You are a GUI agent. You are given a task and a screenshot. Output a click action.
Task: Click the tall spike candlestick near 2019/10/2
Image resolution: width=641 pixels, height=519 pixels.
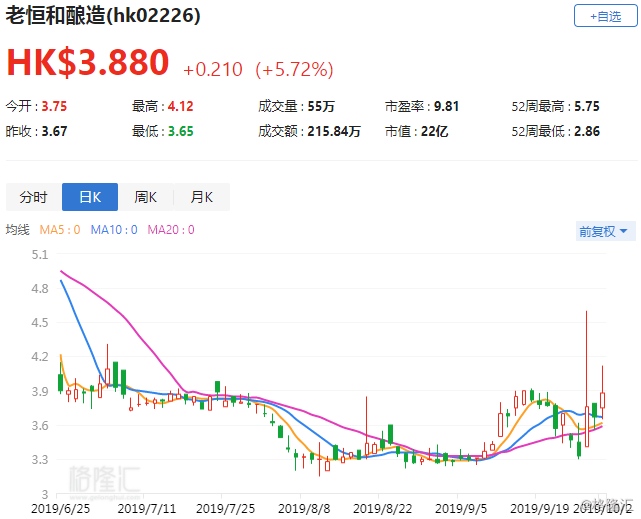[x=586, y=380]
